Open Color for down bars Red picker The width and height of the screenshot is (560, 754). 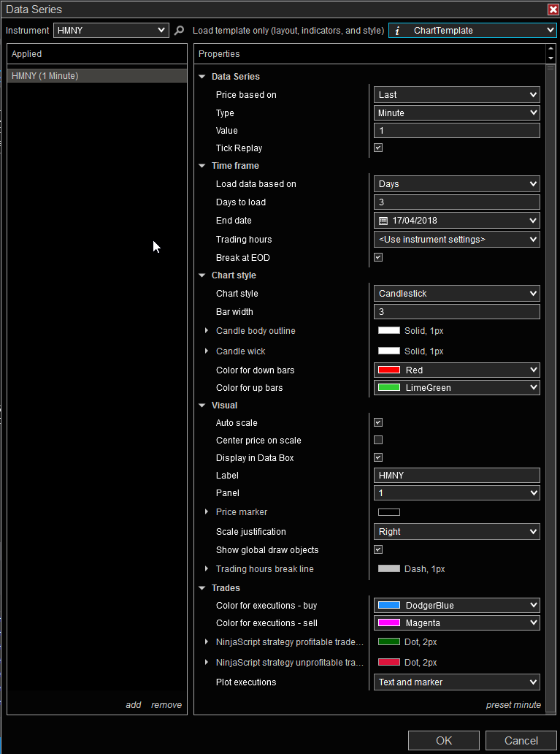coord(456,370)
